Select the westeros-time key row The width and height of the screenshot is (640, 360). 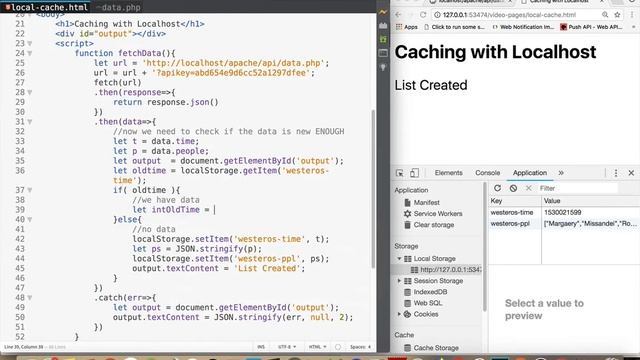[512, 212]
